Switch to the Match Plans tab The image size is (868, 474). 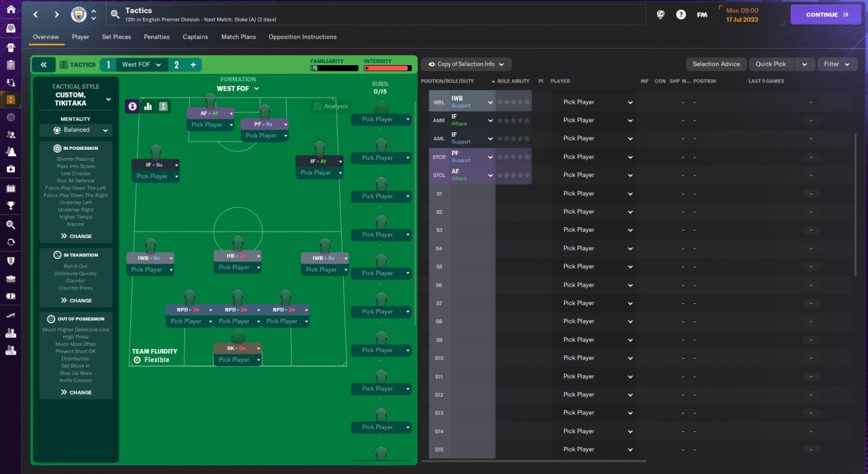pos(239,37)
